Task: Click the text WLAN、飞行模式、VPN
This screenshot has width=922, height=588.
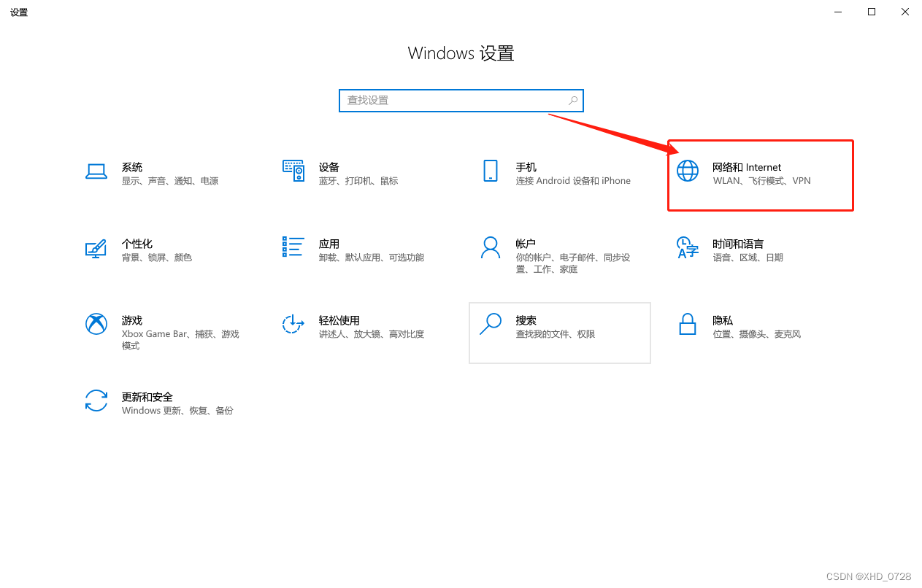Action: coord(762,181)
